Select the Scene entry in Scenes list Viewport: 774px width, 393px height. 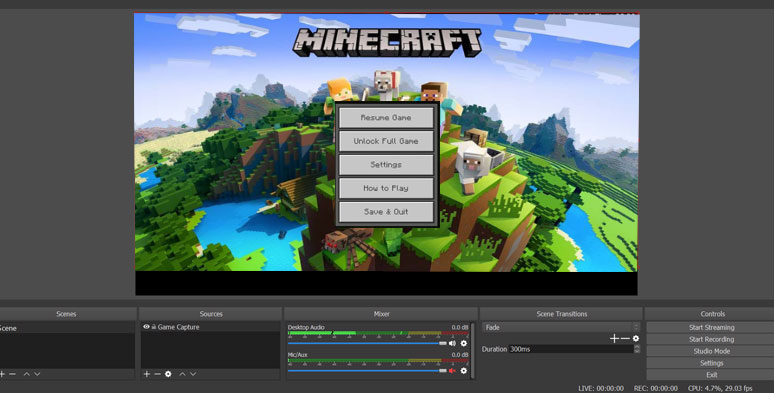67,328
